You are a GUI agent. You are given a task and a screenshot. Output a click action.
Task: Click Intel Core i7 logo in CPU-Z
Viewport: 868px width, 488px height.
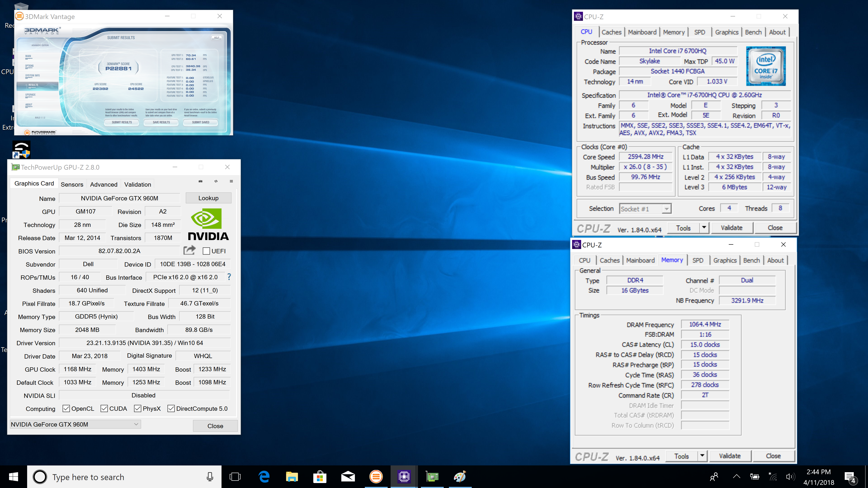click(766, 66)
